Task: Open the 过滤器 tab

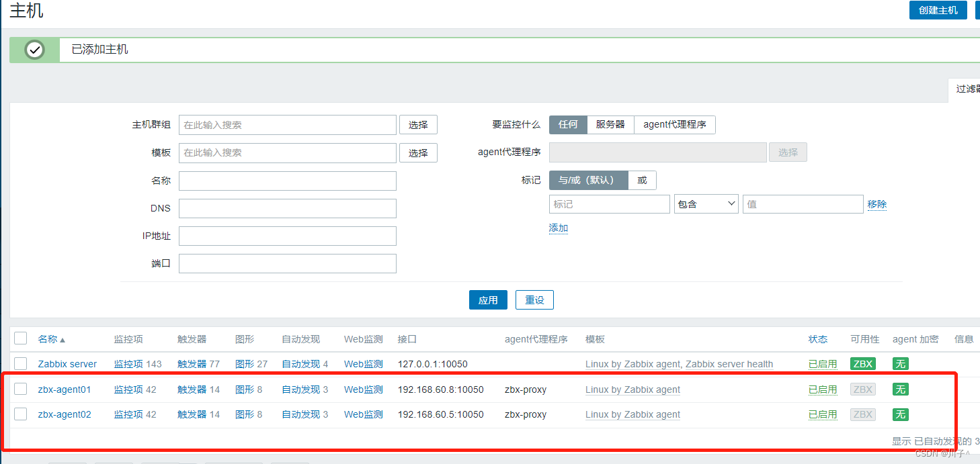Action: pos(965,89)
